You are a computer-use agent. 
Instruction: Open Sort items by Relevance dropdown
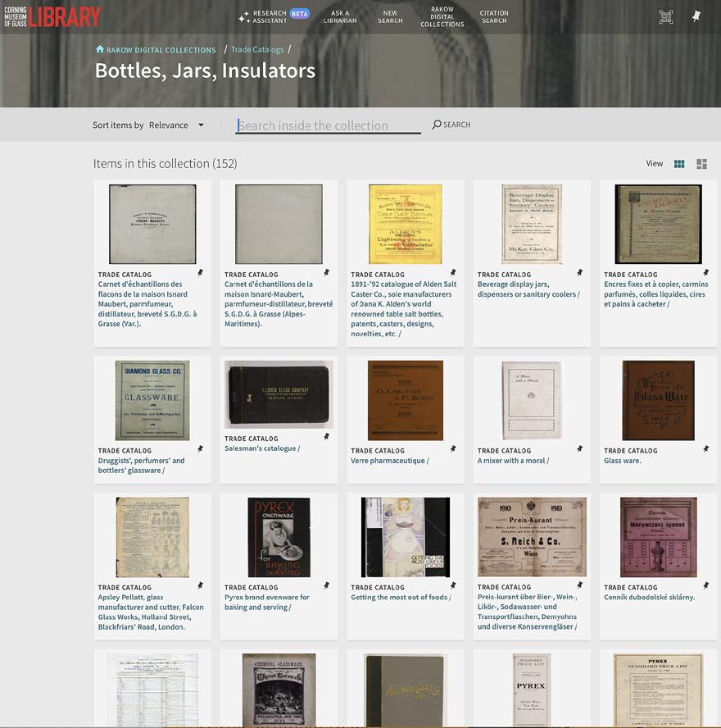pyautogui.click(x=176, y=125)
